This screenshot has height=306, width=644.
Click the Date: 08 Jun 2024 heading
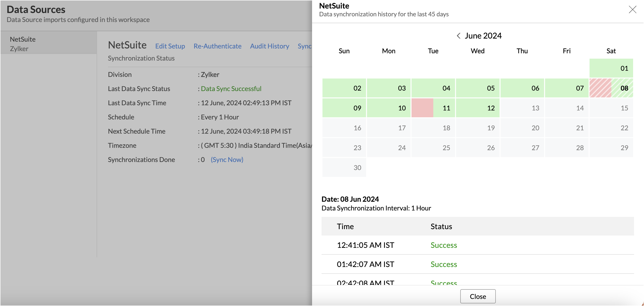point(350,199)
